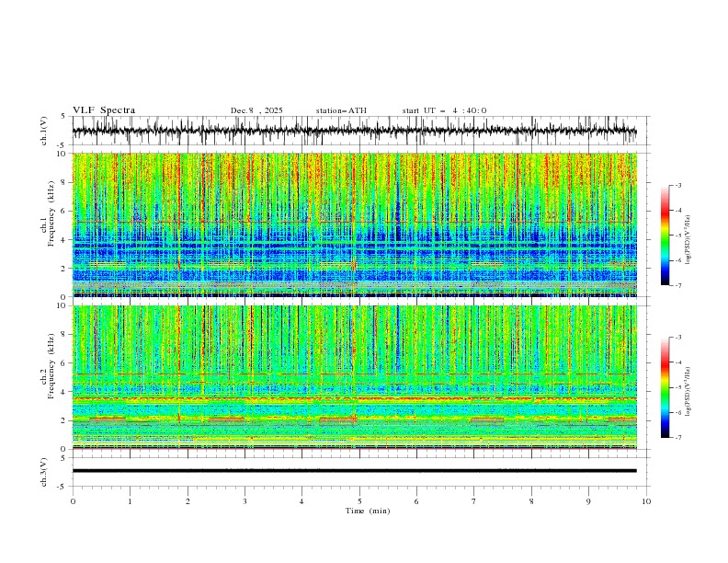Click time axis tick label "9"
The height and width of the screenshot is (563, 728).
588,501
